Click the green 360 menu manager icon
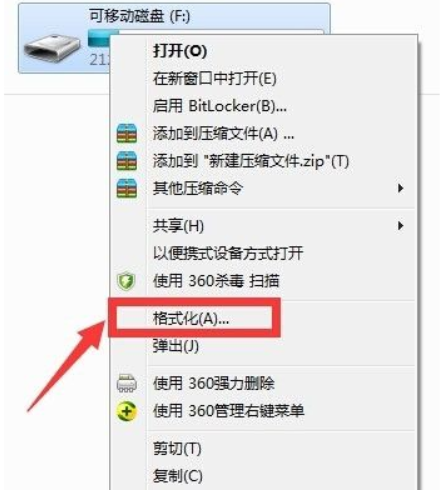 [x=127, y=411]
